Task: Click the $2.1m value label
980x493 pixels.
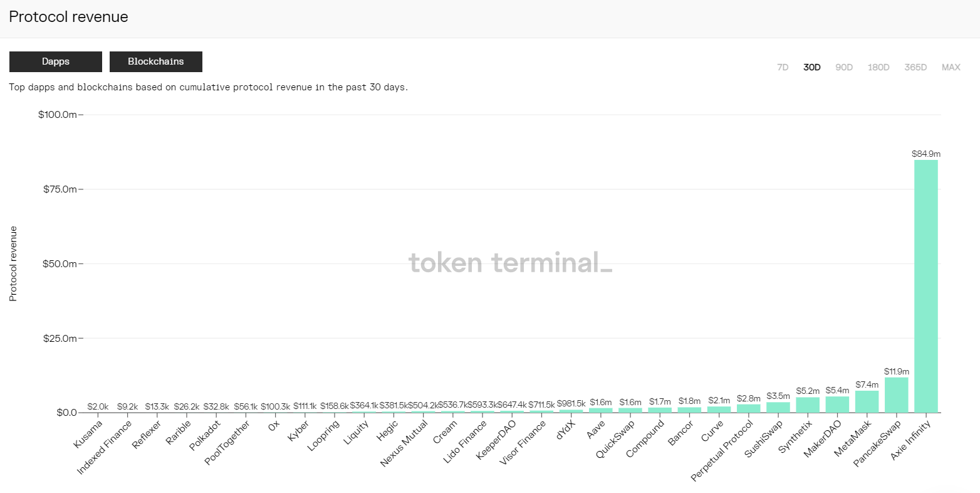Action: point(719,400)
